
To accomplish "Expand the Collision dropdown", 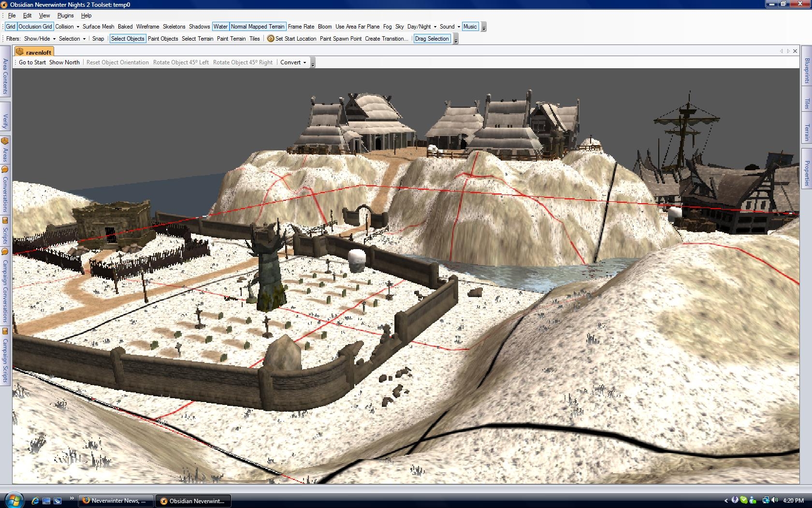I will point(78,27).
